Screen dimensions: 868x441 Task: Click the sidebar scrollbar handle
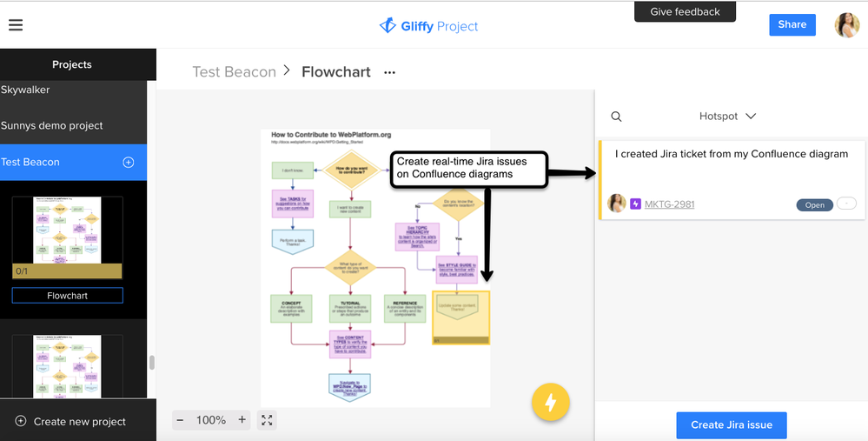click(152, 363)
